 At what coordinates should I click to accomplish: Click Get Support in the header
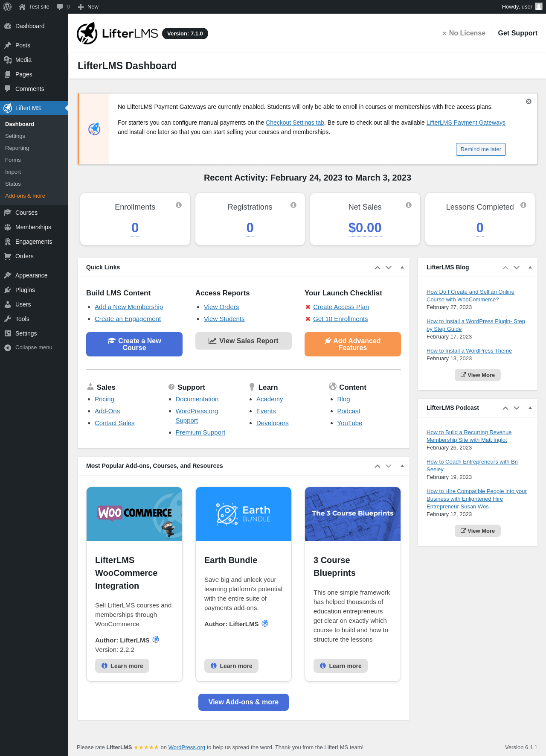[517, 33]
